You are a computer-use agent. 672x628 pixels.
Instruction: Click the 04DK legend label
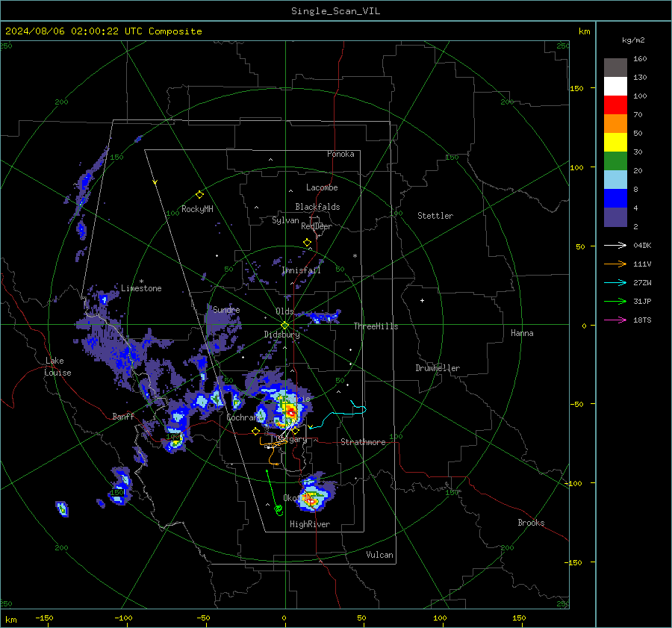point(642,245)
